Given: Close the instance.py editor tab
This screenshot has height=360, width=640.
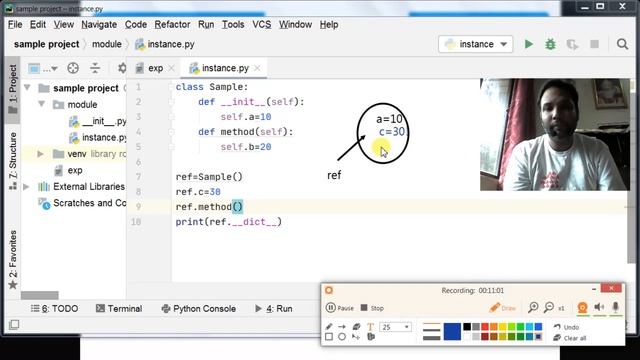Looking at the screenshot, I should coord(257,68).
